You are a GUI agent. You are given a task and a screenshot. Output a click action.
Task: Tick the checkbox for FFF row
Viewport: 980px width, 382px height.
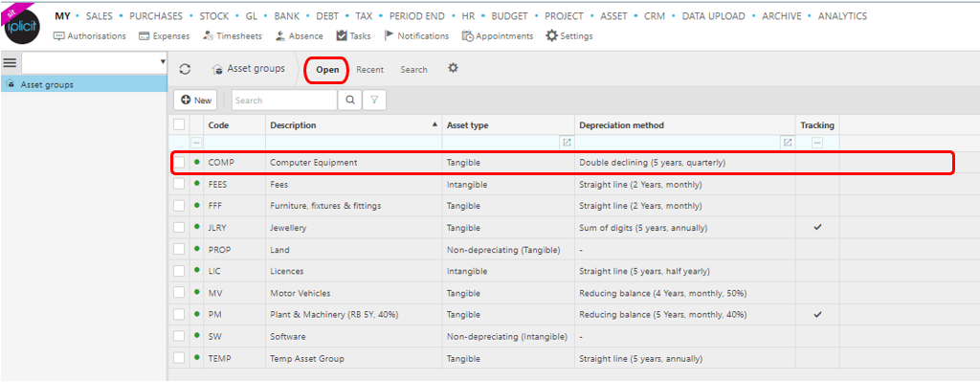click(x=179, y=206)
